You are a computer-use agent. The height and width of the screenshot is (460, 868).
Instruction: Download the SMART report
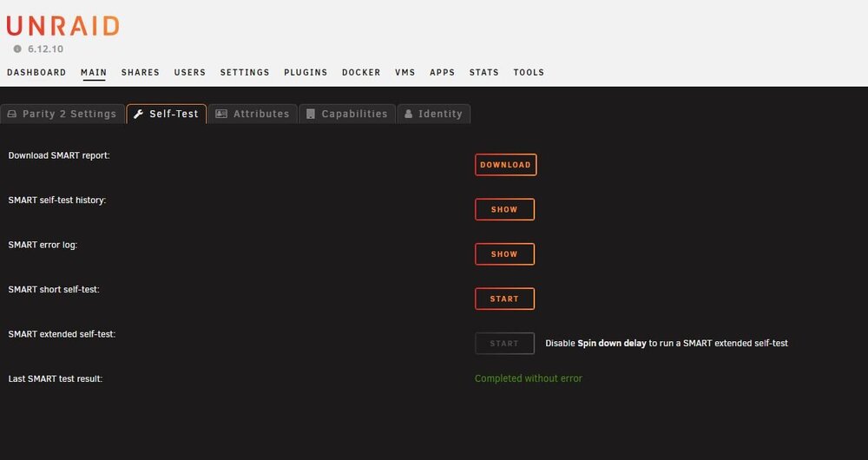click(x=505, y=165)
